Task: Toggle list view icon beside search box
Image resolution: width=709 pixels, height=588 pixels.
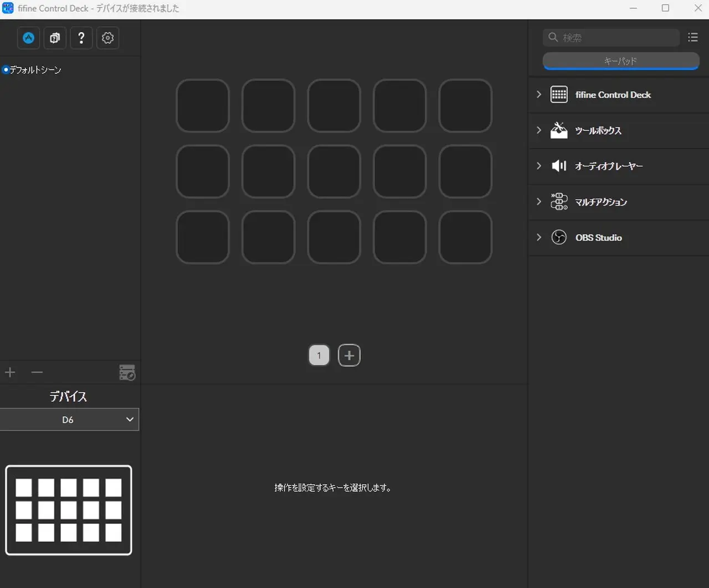Action: coord(692,37)
